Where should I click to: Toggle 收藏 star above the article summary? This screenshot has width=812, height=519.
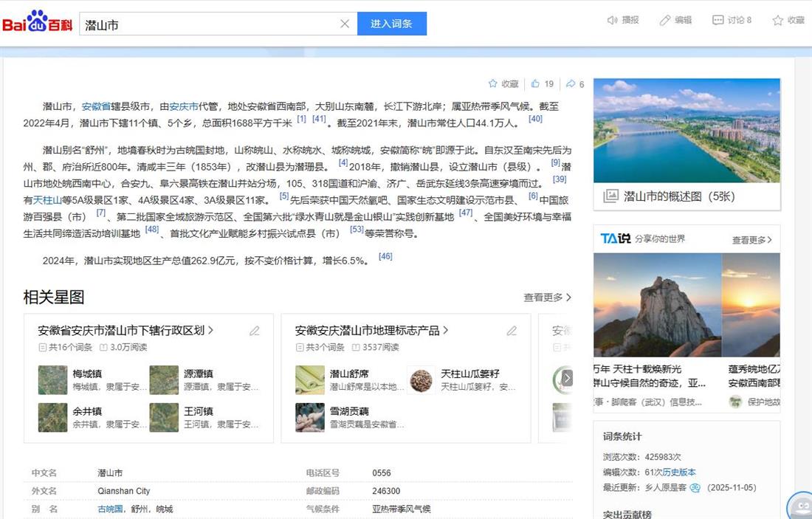pos(493,84)
